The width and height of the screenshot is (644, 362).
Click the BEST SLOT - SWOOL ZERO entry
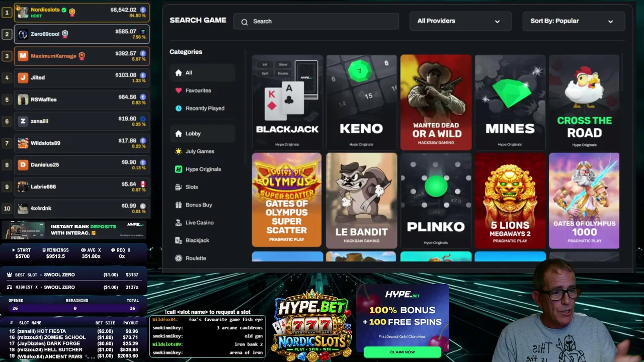(73, 275)
